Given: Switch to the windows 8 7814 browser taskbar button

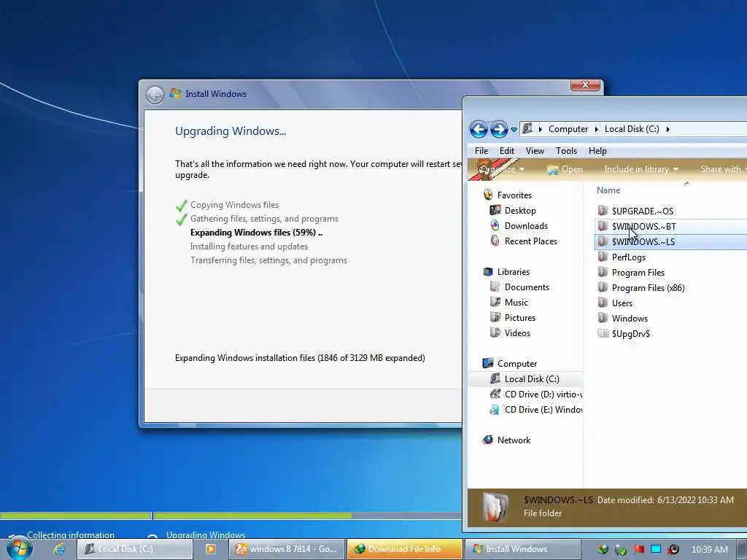Looking at the screenshot, I should coord(287,549).
